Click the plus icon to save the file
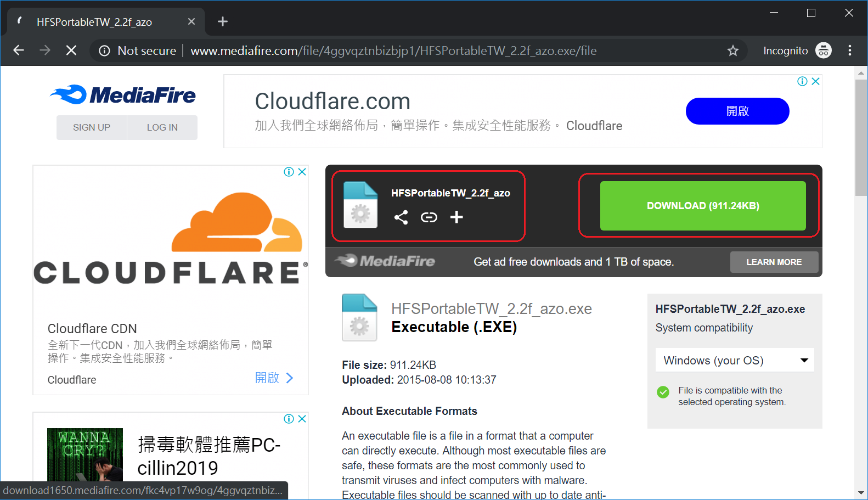This screenshot has height=500, width=868. 456,217
